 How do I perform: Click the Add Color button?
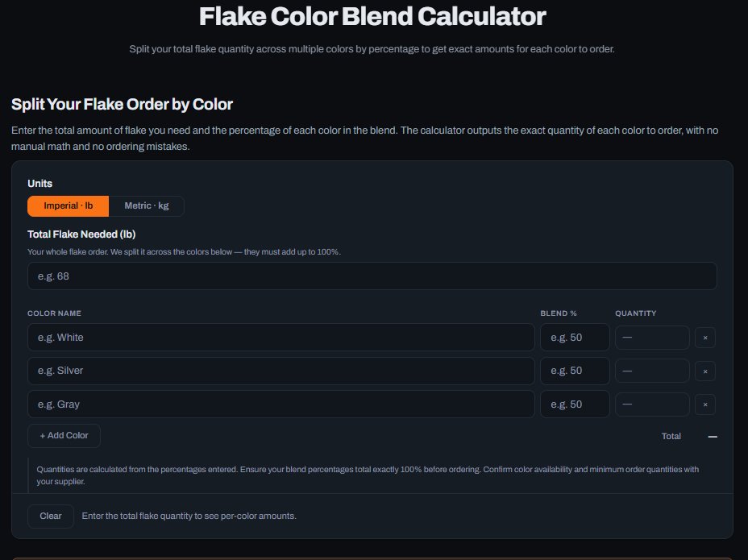tap(64, 435)
